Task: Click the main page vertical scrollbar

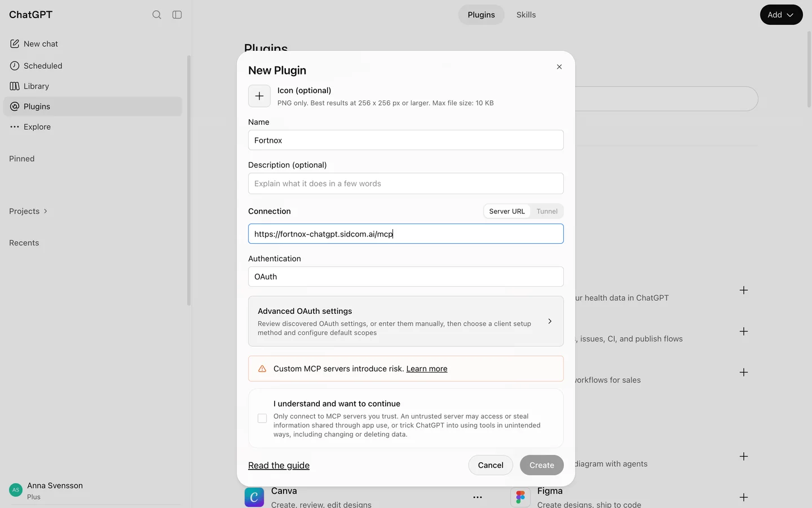Action: [x=809, y=69]
